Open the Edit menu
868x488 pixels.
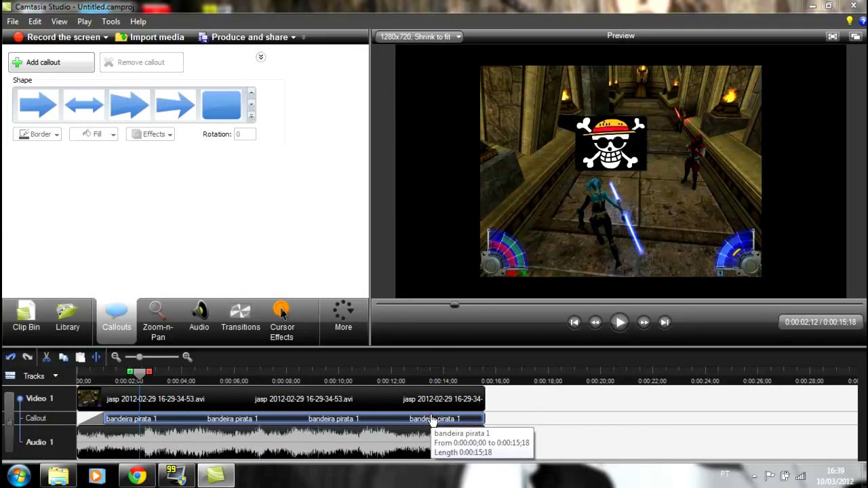35,22
